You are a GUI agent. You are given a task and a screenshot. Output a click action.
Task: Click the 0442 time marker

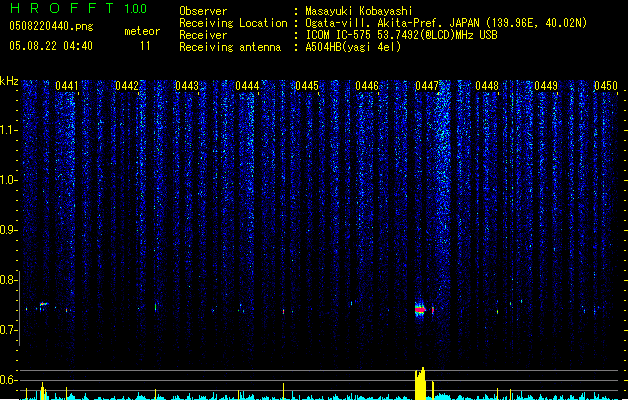pos(127,86)
